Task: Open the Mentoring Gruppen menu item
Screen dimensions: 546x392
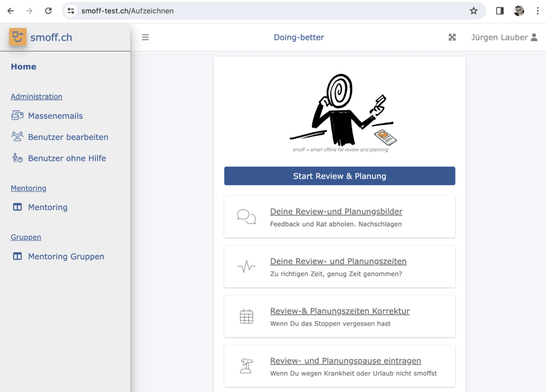Action: tap(58, 256)
